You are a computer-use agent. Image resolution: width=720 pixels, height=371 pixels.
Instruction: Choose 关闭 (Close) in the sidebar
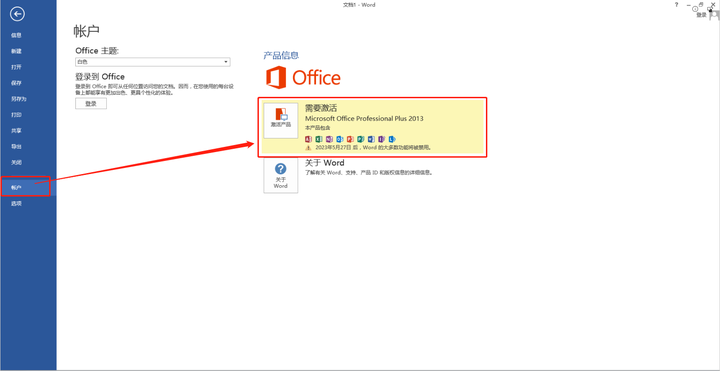coord(17,163)
